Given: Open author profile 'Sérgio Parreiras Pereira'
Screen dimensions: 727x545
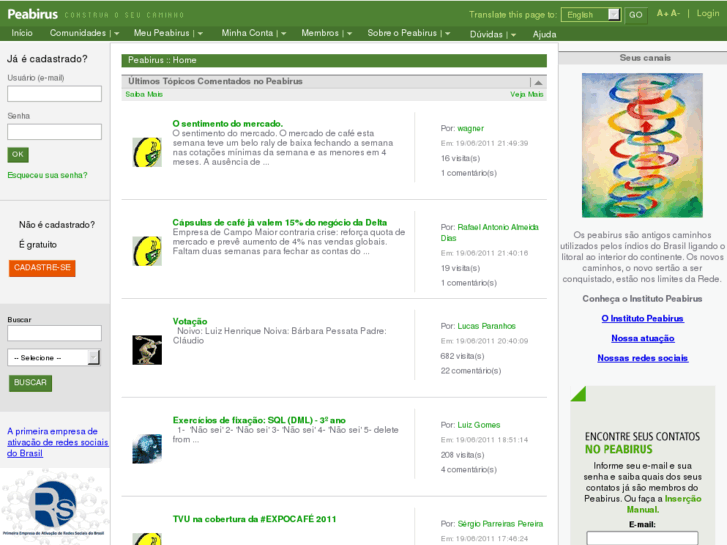Looking at the screenshot, I should tap(500, 523).
